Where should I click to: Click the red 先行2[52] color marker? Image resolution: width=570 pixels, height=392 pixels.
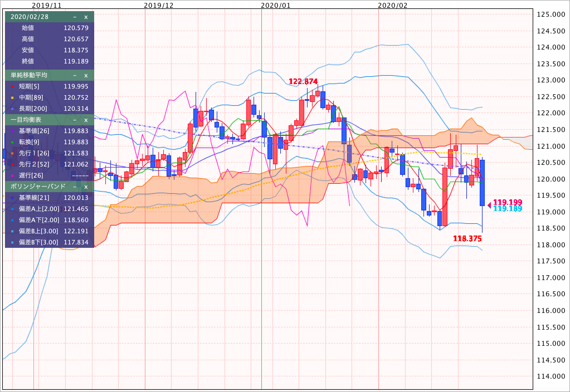[x=12, y=165]
